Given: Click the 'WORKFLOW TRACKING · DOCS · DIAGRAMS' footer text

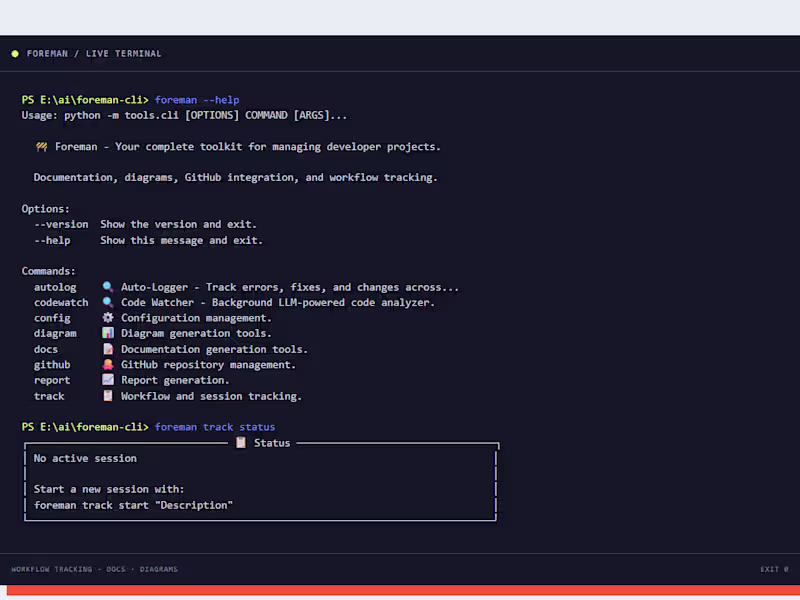Looking at the screenshot, I should (94, 569).
